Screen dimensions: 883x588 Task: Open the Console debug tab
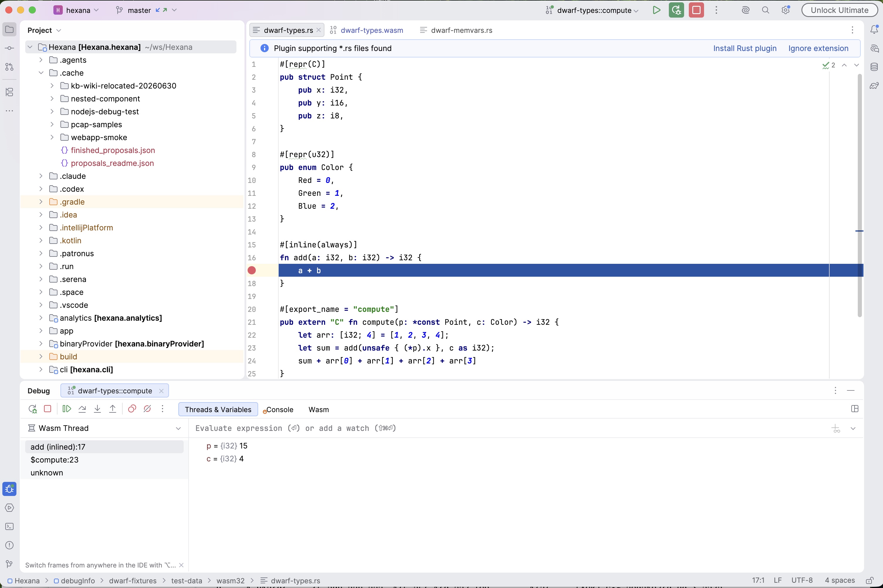[278, 409]
